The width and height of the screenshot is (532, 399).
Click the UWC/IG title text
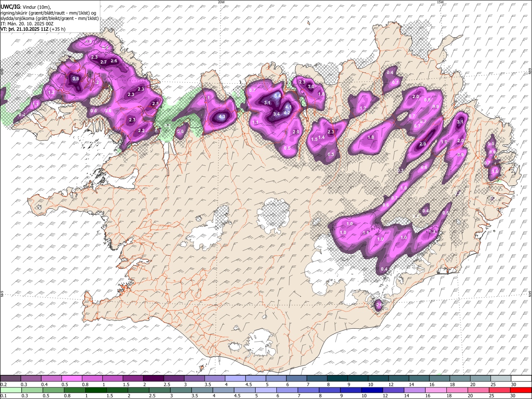click(10, 6)
